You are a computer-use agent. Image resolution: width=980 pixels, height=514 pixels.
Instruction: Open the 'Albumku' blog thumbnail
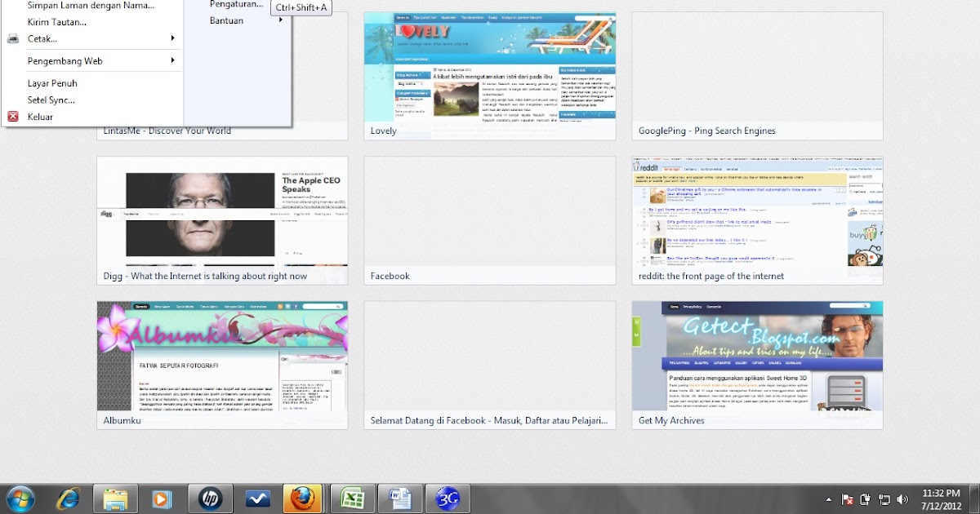tap(222, 366)
